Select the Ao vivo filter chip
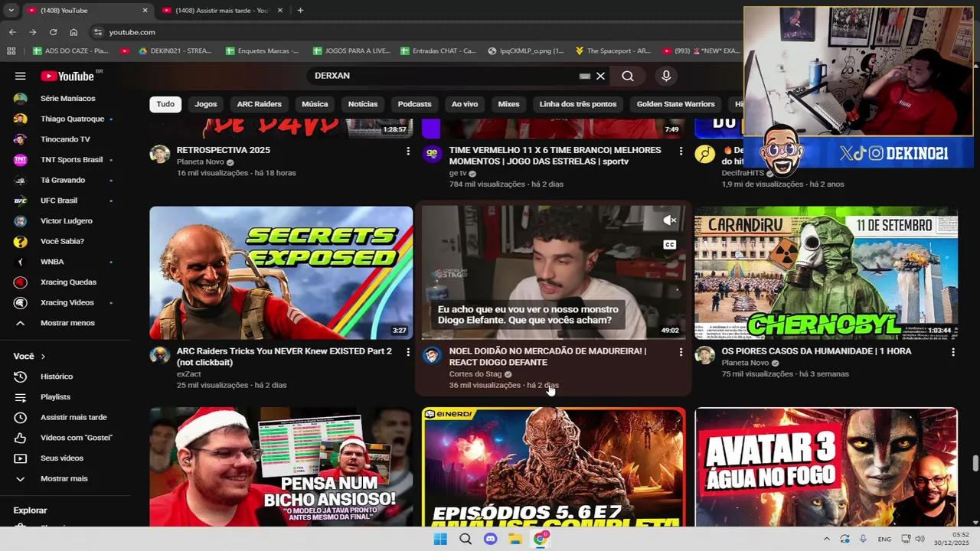980x551 pixels. coord(465,104)
